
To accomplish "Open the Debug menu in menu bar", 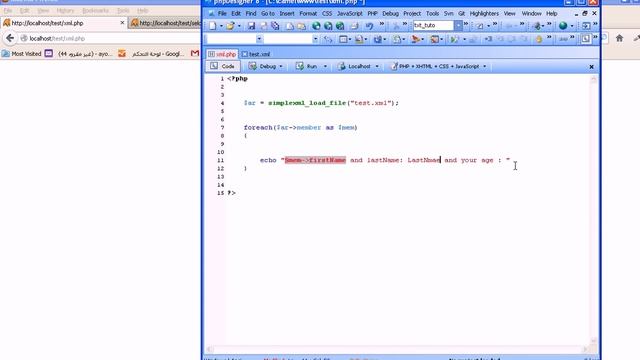I will click(x=390, y=13).
